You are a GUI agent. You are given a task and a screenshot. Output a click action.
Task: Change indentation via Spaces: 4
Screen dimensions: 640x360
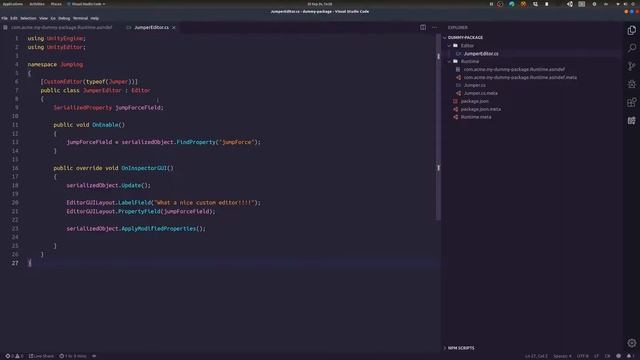(x=562, y=356)
